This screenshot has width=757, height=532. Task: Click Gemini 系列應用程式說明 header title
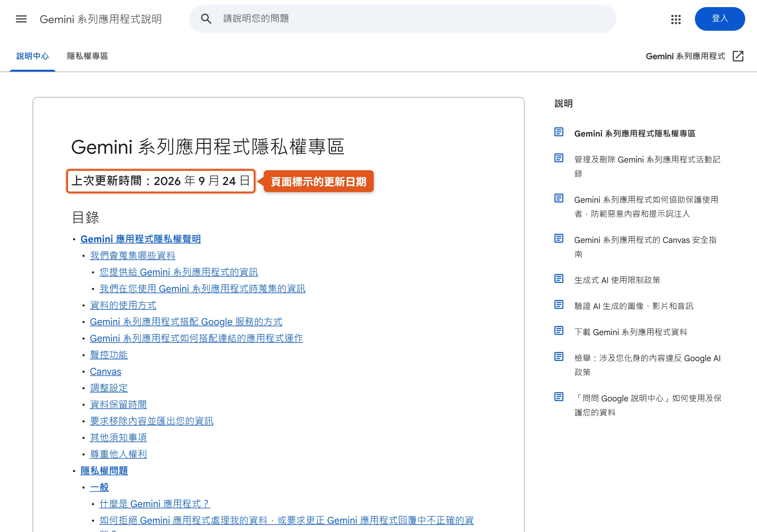pos(101,19)
